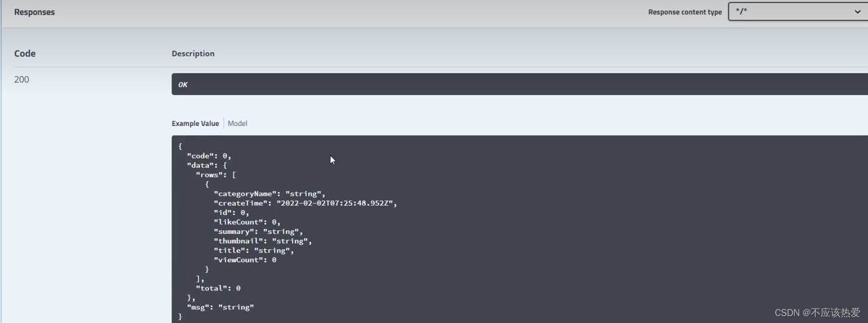This screenshot has width=868, height=323.
Task: Click the Response content type label
Action: click(x=685, y=12)
